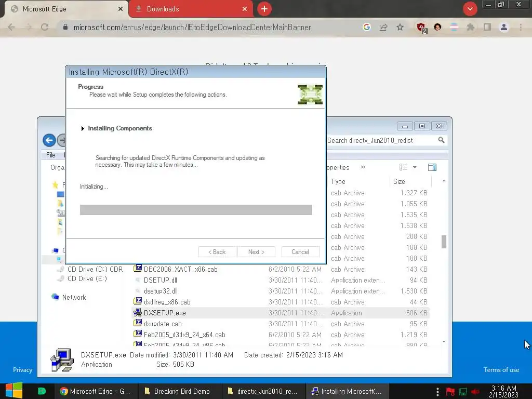Image resolution: width=532 pixels, height=399 pixels.
Task: Open the Privacy link
Action: click(23, 370)
